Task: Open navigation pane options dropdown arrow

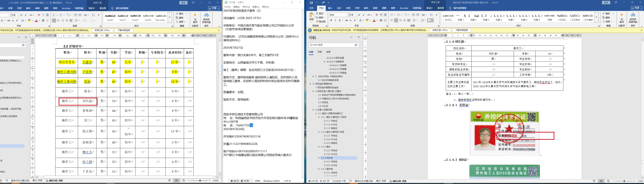Action: tap(351, 37)
